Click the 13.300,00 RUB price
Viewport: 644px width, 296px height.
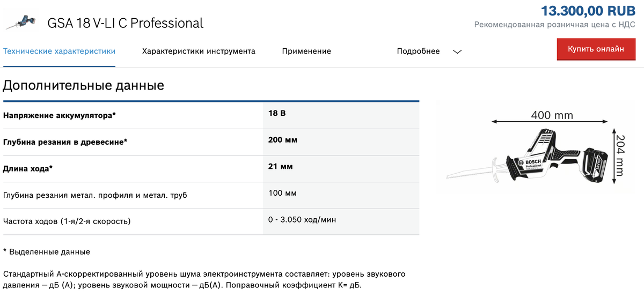pos(588,10)
